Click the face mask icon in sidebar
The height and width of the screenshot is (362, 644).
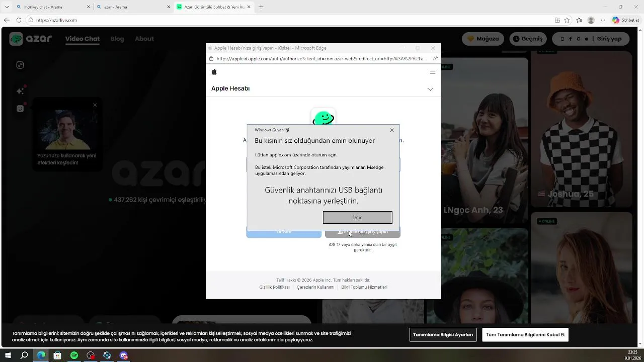20,108
